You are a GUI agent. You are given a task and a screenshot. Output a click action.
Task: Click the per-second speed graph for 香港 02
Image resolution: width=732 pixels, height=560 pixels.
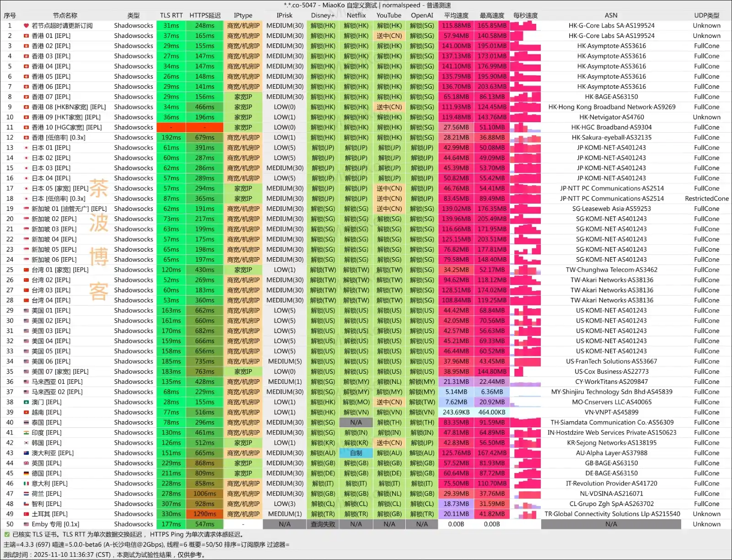[525, 46]
